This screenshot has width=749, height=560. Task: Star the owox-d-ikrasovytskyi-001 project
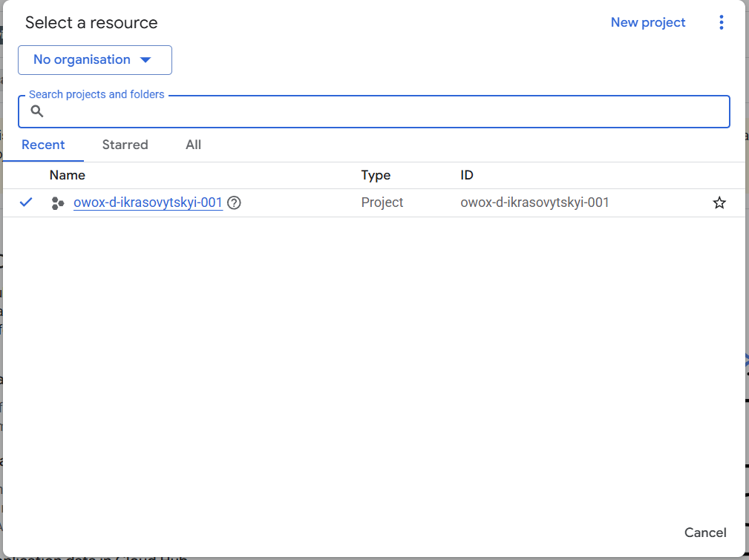[719, 203]
